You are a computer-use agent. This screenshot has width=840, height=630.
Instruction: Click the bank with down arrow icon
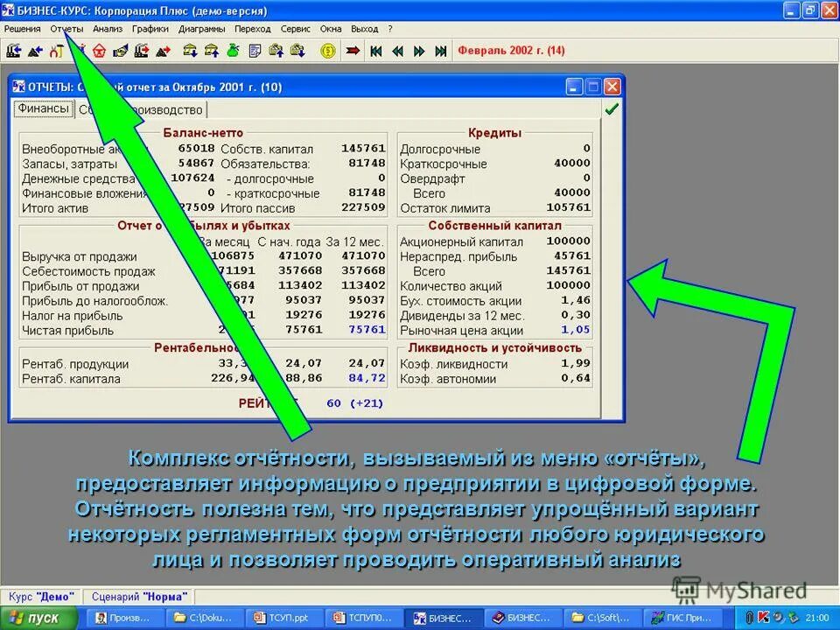coord(190,51)
